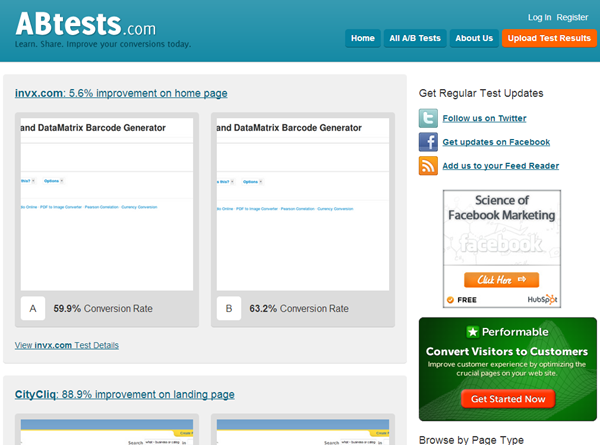Image resolution: width=600 pixels, height=445 pixels.
Task: Click the tagline Learn. Share. Improve text
Action: click(x=103, y=44)
